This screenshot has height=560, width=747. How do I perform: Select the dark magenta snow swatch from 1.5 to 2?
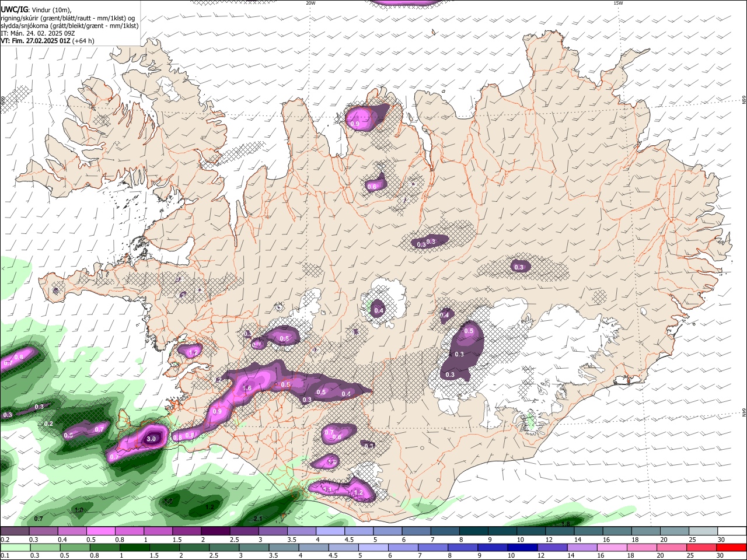(187, 531)
